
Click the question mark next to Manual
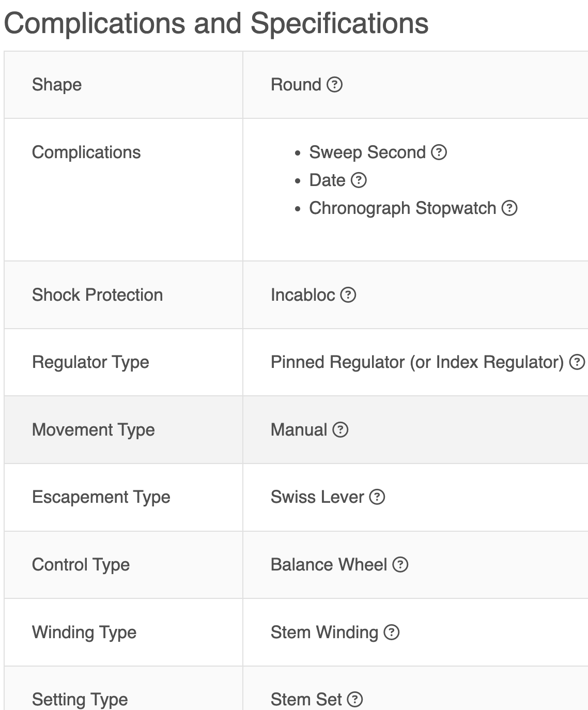point(340,429)
